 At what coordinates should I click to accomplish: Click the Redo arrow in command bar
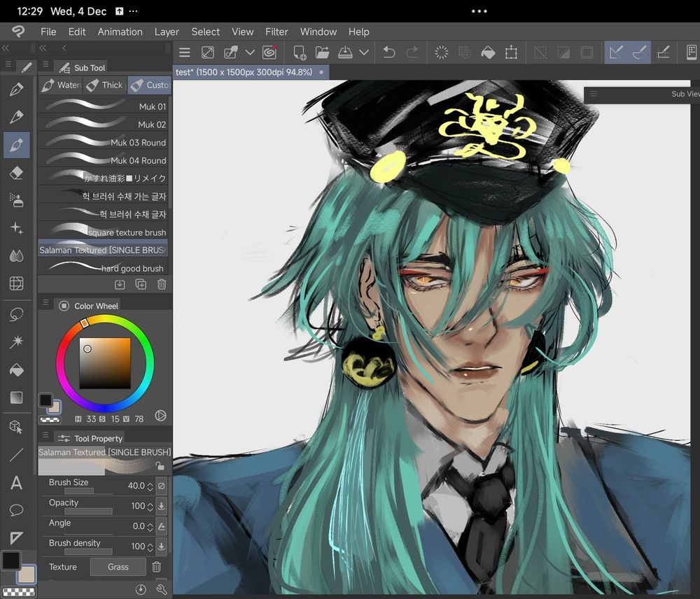click(412, 52)
